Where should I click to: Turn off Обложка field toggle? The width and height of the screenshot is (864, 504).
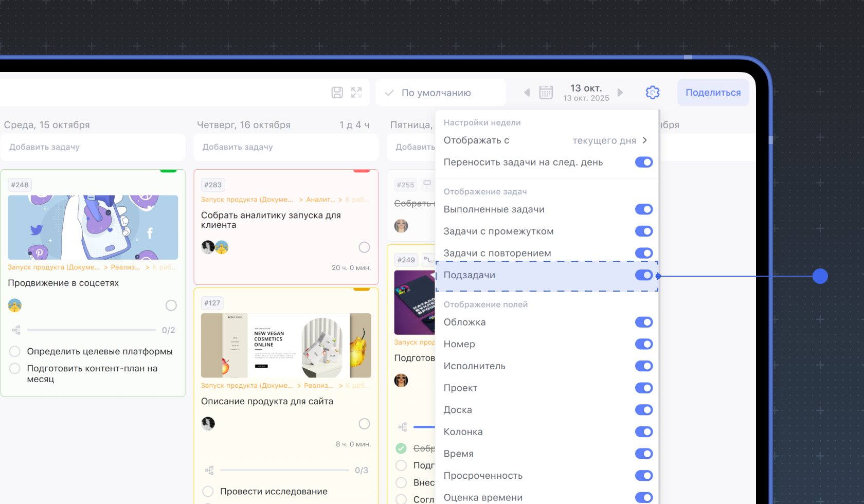643,322
